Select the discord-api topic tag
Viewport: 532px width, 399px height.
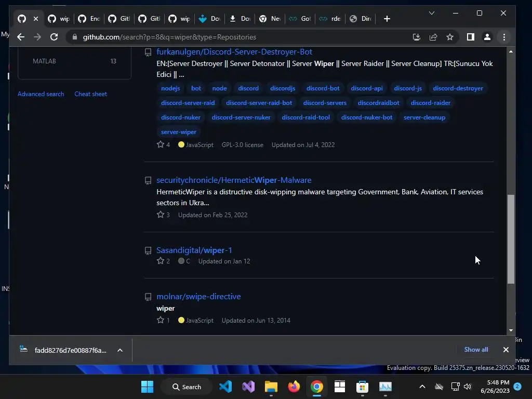366,88
